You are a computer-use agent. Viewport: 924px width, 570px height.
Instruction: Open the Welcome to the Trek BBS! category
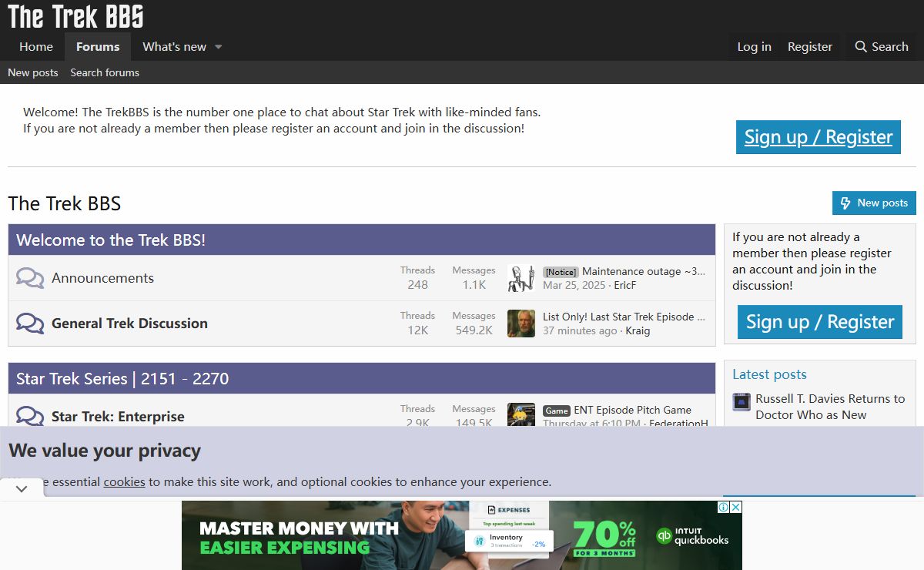[x=111, y=240]
